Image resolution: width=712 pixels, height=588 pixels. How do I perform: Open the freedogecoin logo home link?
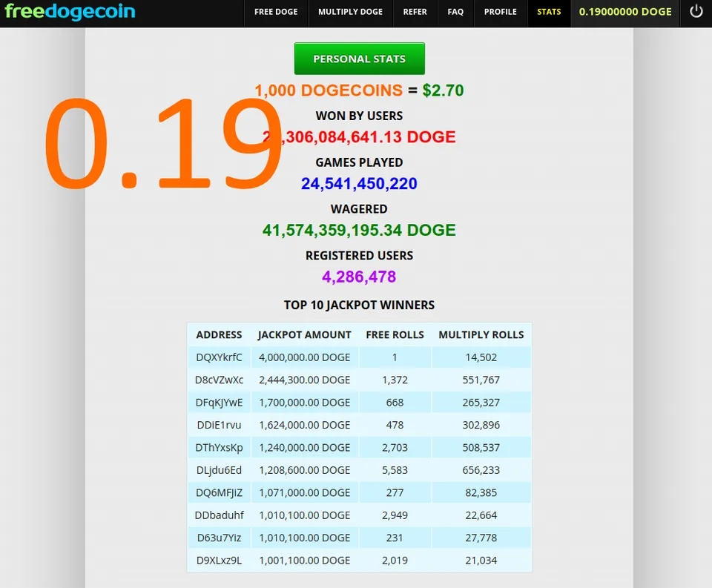(70, 11)
